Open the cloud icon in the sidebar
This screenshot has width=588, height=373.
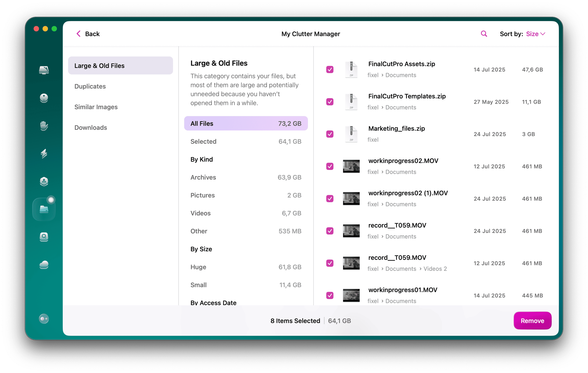click(44, 265)
